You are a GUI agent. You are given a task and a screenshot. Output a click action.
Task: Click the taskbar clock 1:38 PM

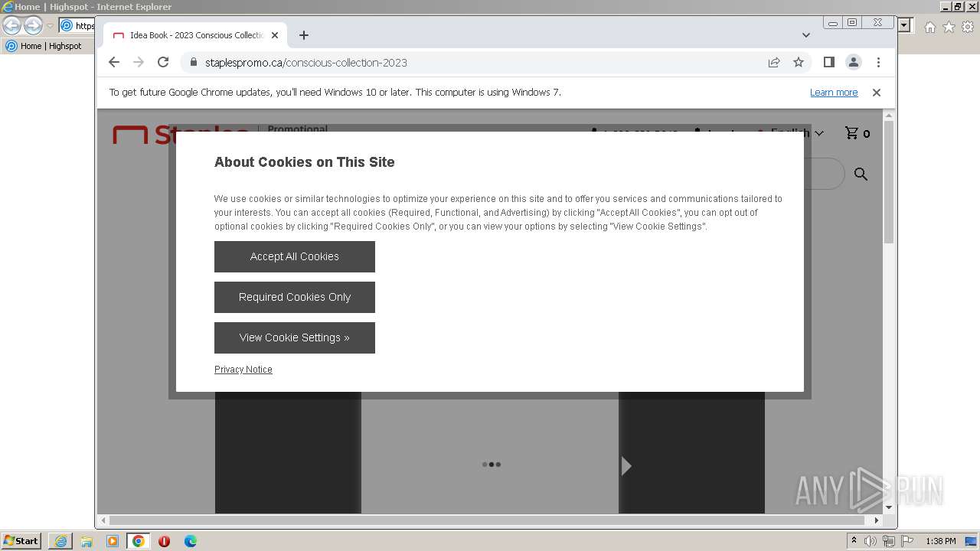click(x=941, y=541)
